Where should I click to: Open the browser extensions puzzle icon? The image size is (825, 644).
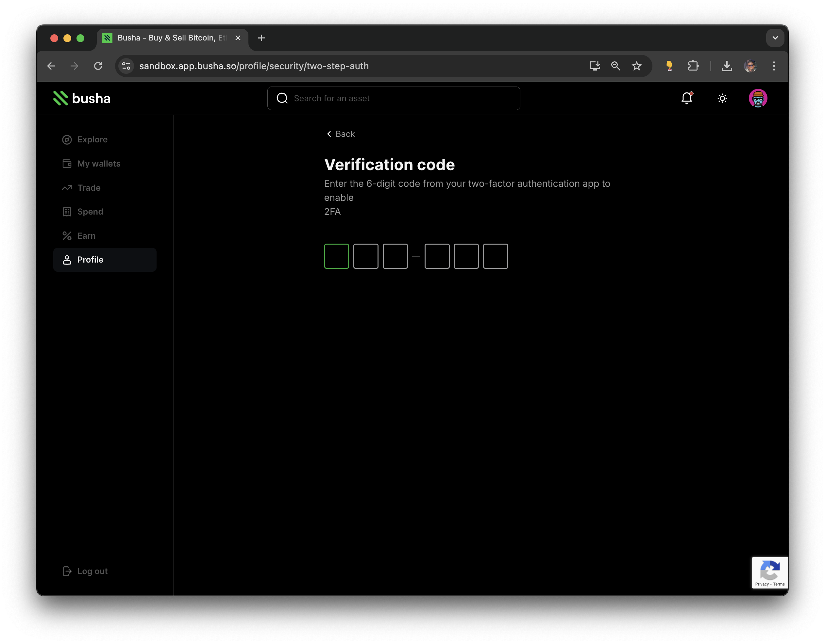[x=694, y=66]
